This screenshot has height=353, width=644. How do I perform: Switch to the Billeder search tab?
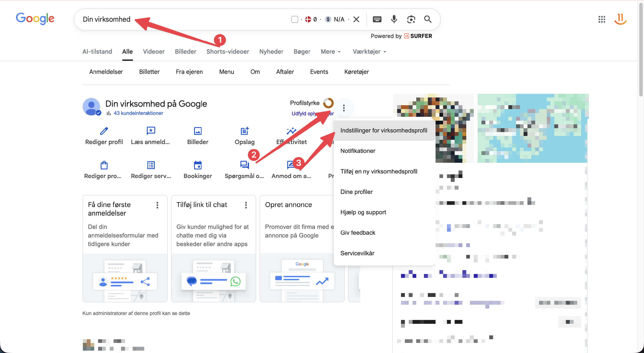click(x=185, y=52)
